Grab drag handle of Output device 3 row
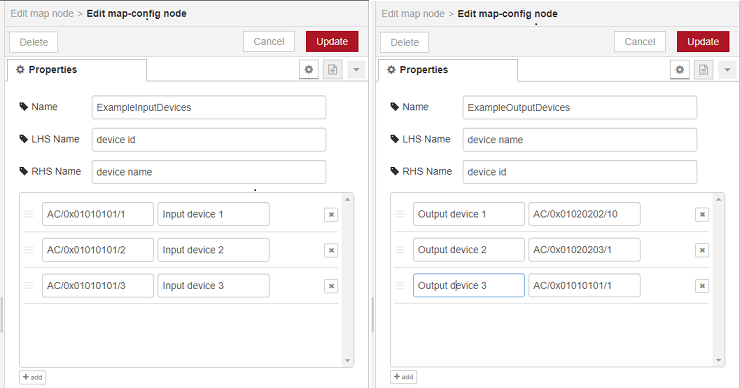The height and width of the screenshot is (388, 740). [x=400, y=286]
